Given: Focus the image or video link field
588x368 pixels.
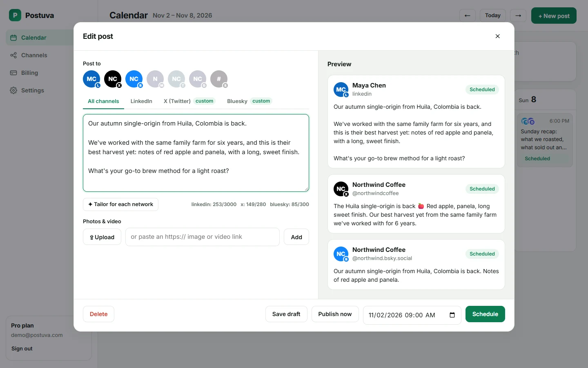Looking at the screenshot, I should coord(203,237).
